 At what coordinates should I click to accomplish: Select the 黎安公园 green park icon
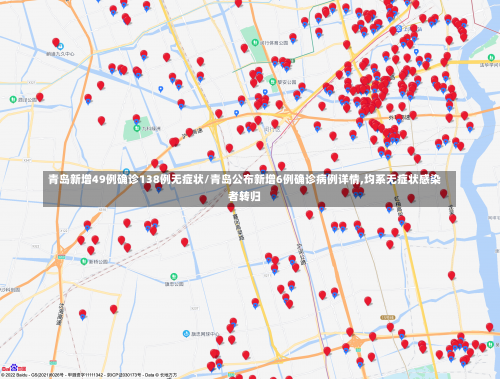(273, 82)
